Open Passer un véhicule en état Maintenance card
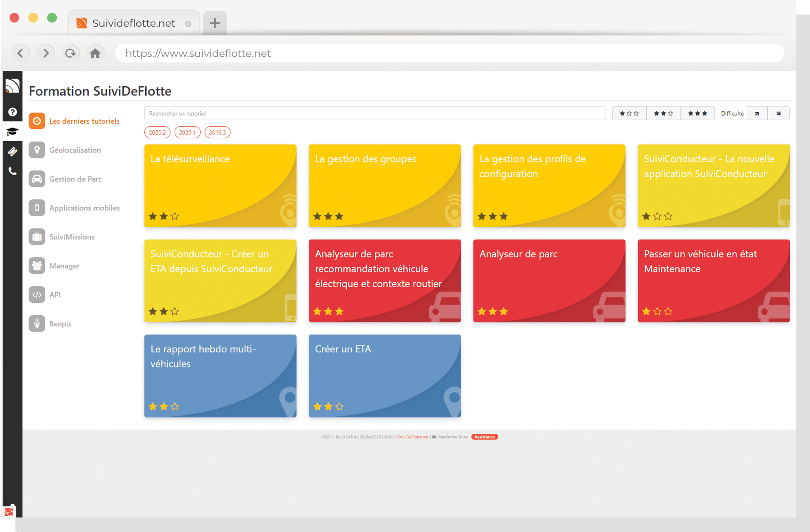The image size is (810, 532). point(714,281)
